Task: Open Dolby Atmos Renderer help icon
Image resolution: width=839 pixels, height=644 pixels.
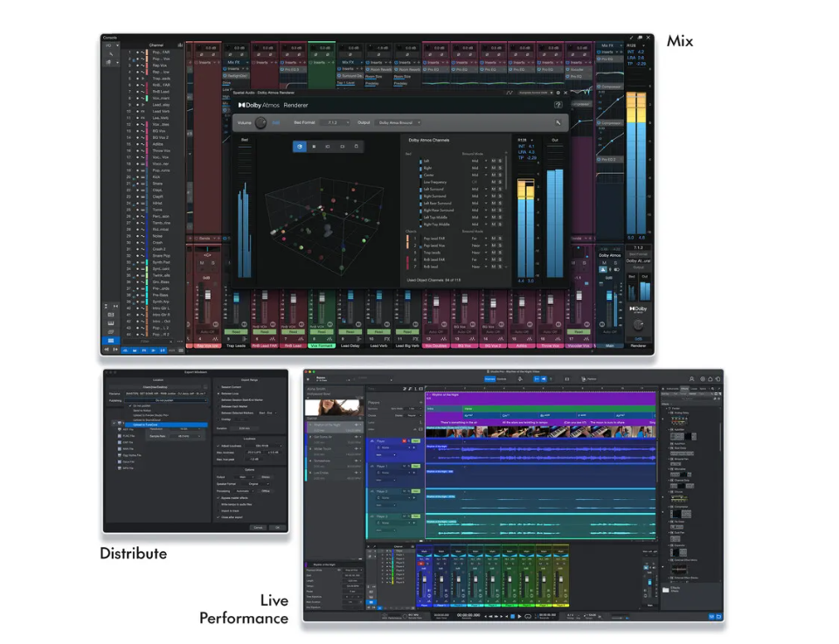Action: click(x=558, y=105)
